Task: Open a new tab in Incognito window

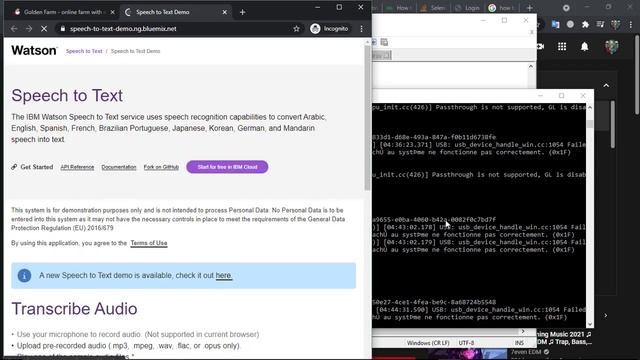Action: point(242,12)
